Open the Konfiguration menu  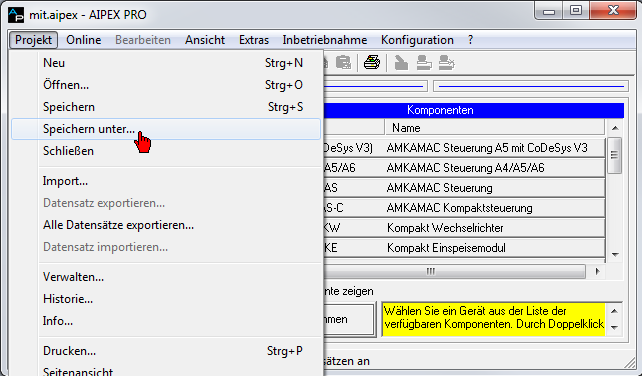tap(417, 40)
